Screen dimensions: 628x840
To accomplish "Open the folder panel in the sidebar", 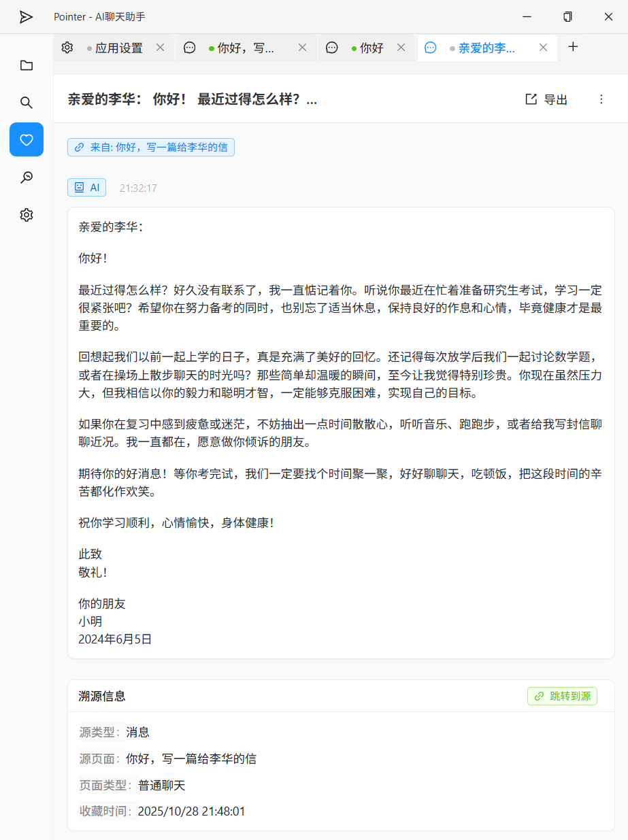I will click(26, 65).
